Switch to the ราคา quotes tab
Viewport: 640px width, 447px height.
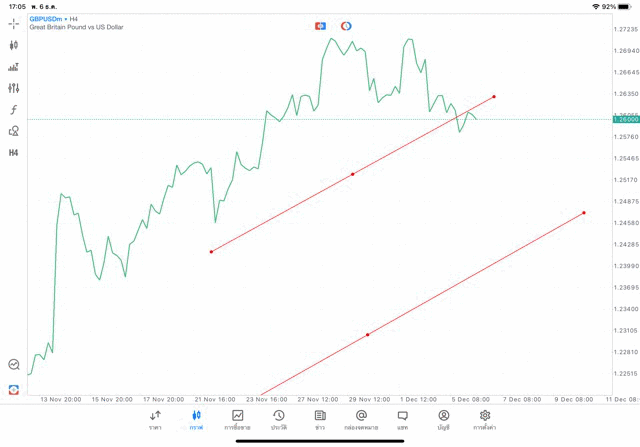pos(155,419)
